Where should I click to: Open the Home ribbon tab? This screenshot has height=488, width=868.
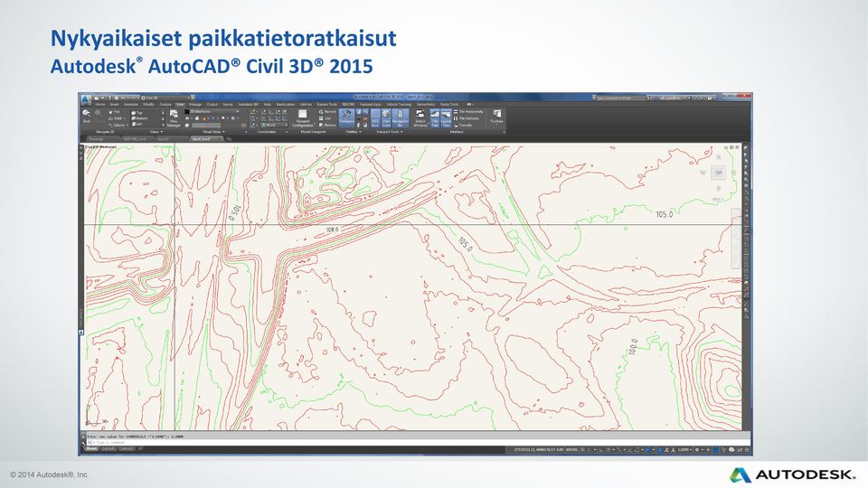click(100, 105)
